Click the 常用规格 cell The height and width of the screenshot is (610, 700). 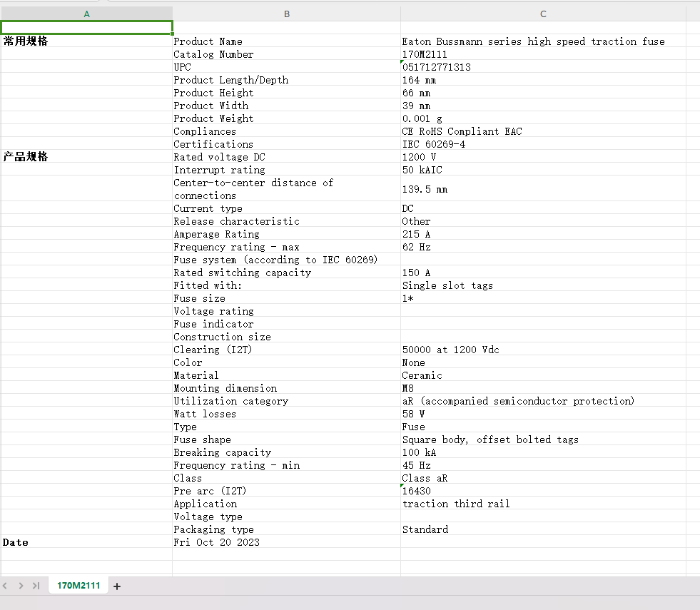[x=86, y=41]
